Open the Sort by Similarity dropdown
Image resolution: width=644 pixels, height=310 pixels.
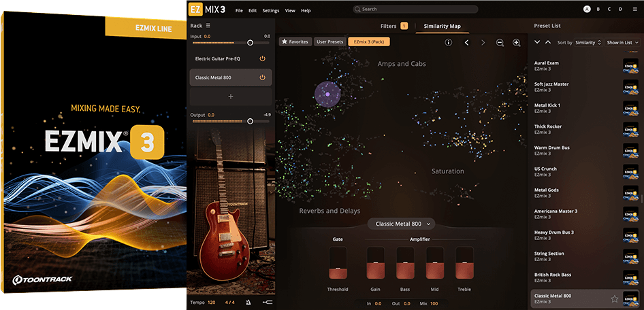click(x=587, y=42)
